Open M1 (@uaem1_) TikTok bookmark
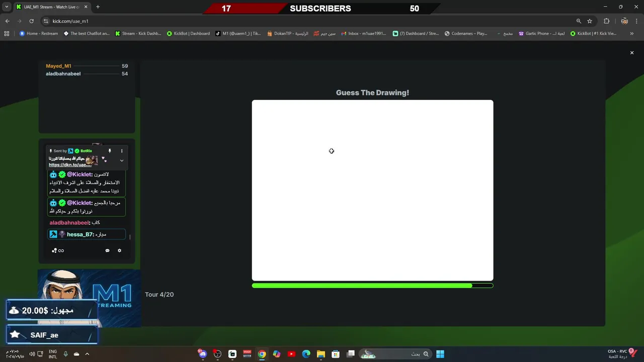644x362 pixels. coord(238,34)
